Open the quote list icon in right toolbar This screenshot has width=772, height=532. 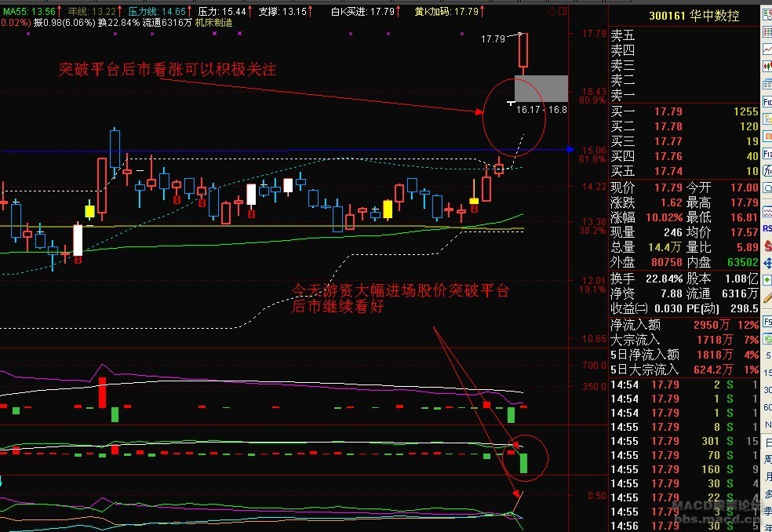click(767, 15)
